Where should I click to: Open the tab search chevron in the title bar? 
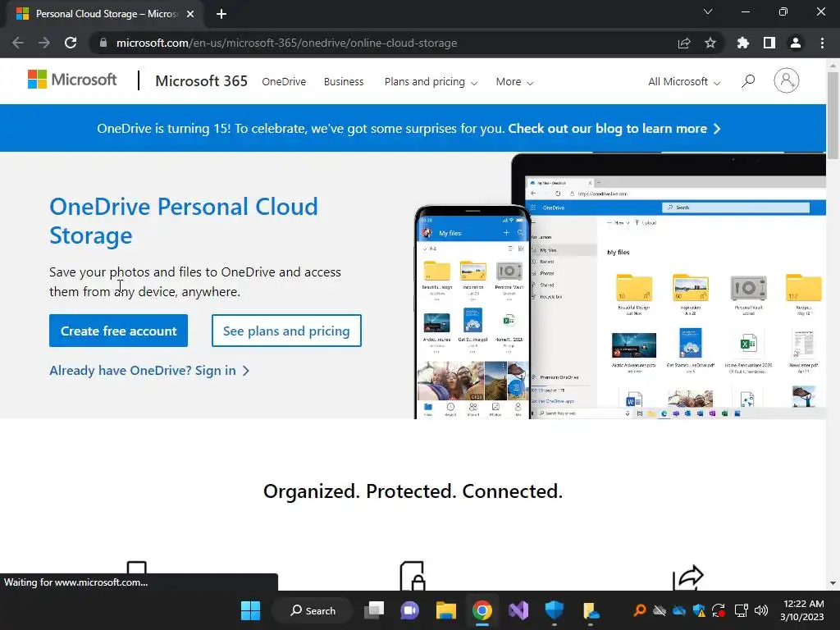pos(708,11)
